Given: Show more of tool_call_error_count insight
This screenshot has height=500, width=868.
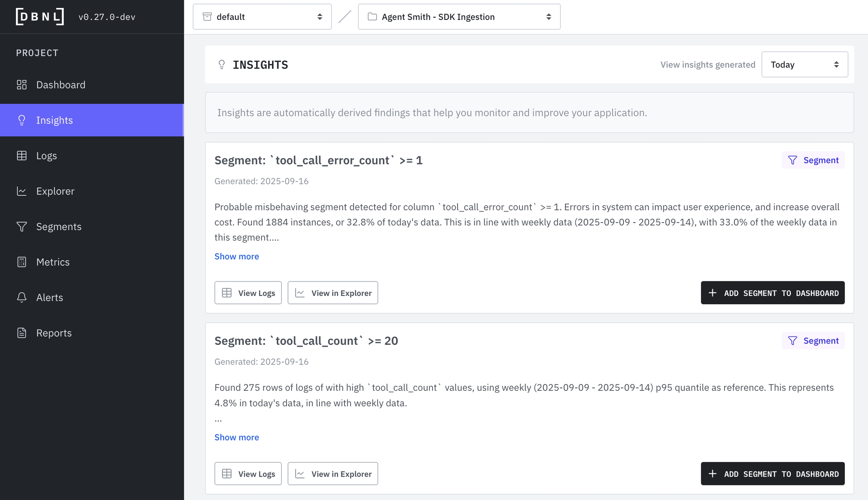Looking at the screenshot, I should (237, 256).
